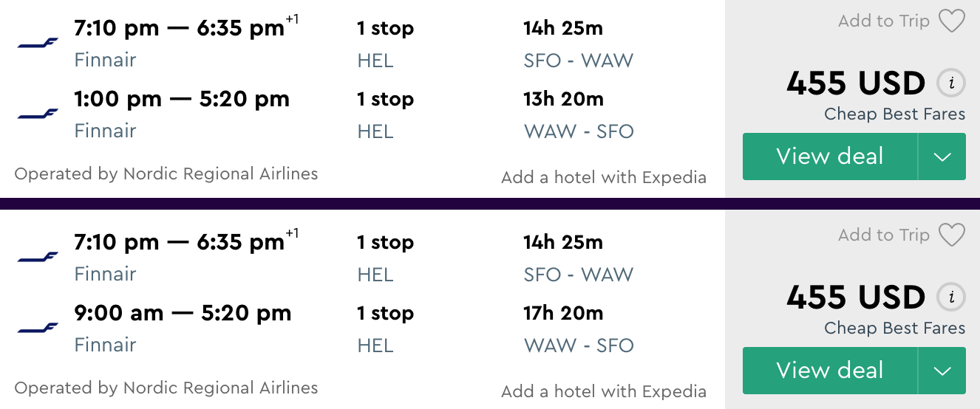The image size is (980, 409).
Task: Click Finnair logo of second result's 9:00 am return
Action: 38,328
